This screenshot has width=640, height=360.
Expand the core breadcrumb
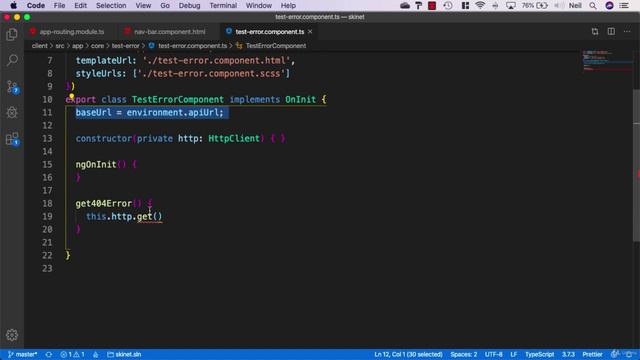point(97,46)
